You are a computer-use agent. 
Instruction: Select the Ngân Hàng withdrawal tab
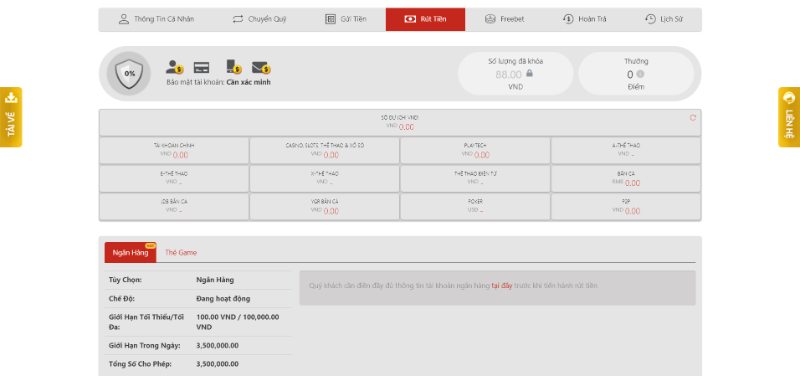[131, 253]
